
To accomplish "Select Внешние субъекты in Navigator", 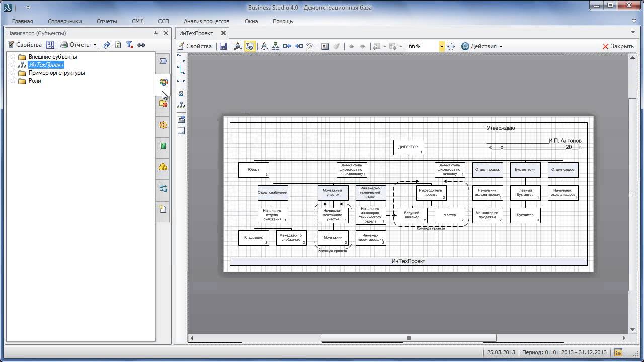I will [53, 57].
